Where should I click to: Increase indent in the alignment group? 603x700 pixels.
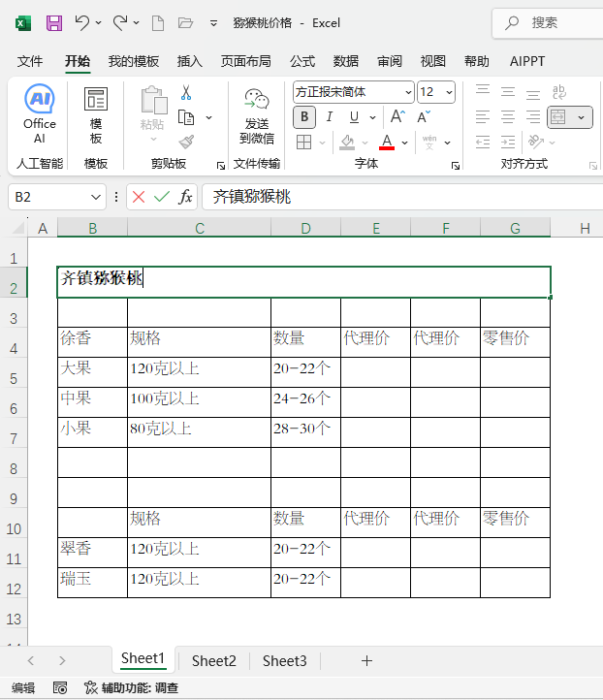tap(508, 142)
